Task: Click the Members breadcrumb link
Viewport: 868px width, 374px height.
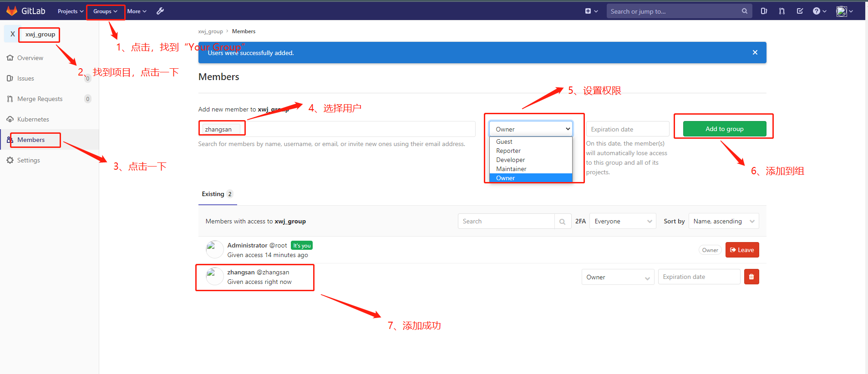Action: click(244, 31)
